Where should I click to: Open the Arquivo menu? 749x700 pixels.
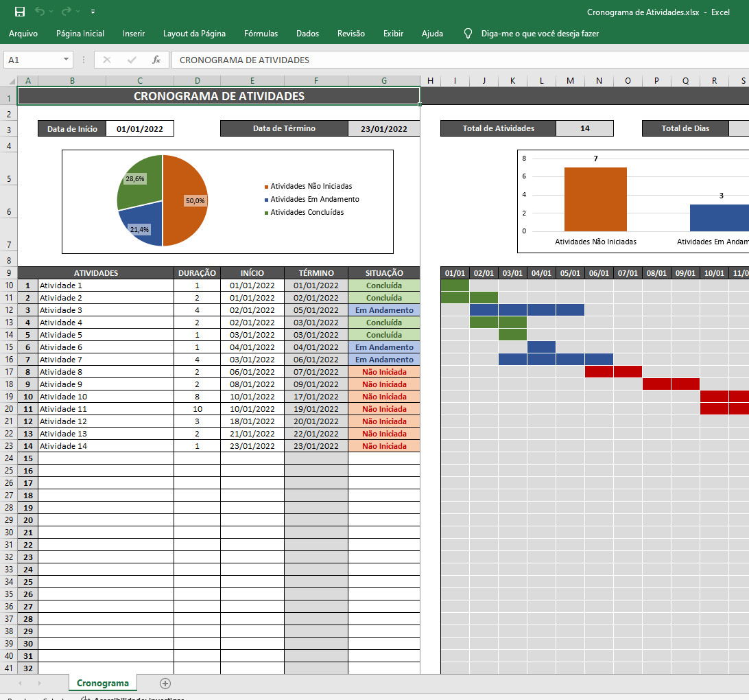[23, 34]
